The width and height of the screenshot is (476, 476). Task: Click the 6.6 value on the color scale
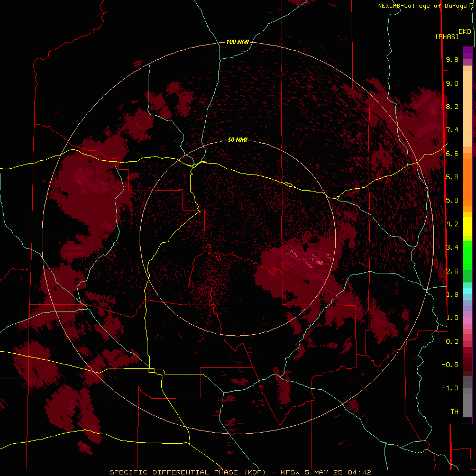[x=452, y=153]
